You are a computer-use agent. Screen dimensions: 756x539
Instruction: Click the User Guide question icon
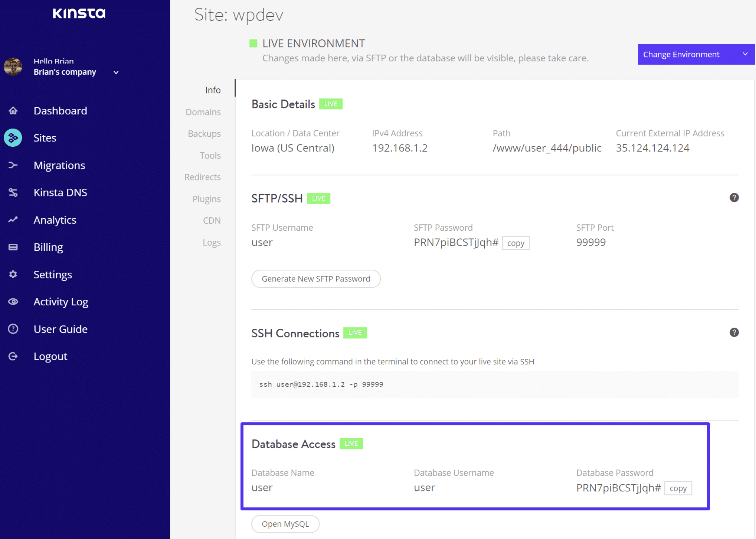tap(13, 329)
